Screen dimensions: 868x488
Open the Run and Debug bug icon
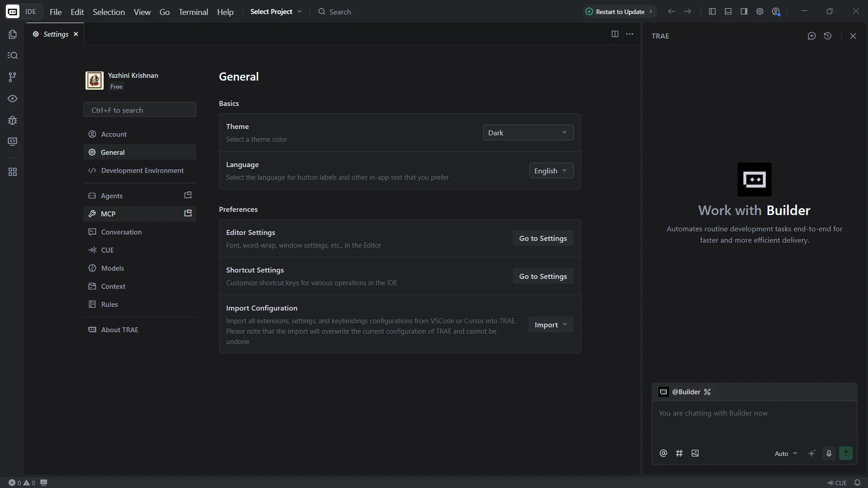click(12, 120)
